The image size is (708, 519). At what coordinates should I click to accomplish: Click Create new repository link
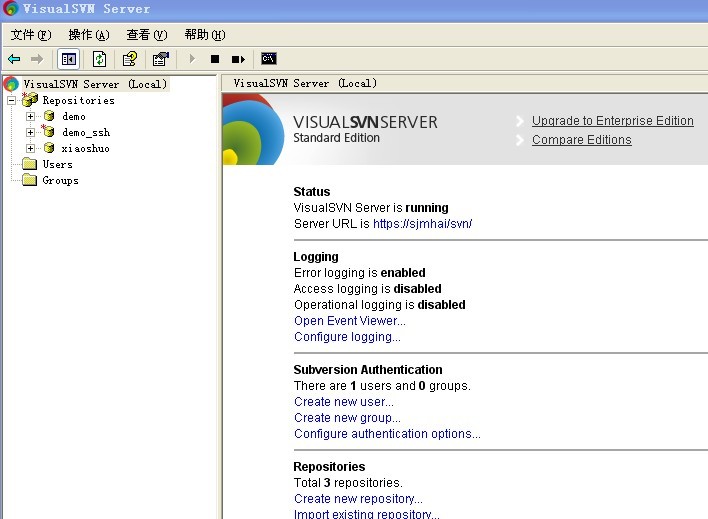click(x=358, y=499)
